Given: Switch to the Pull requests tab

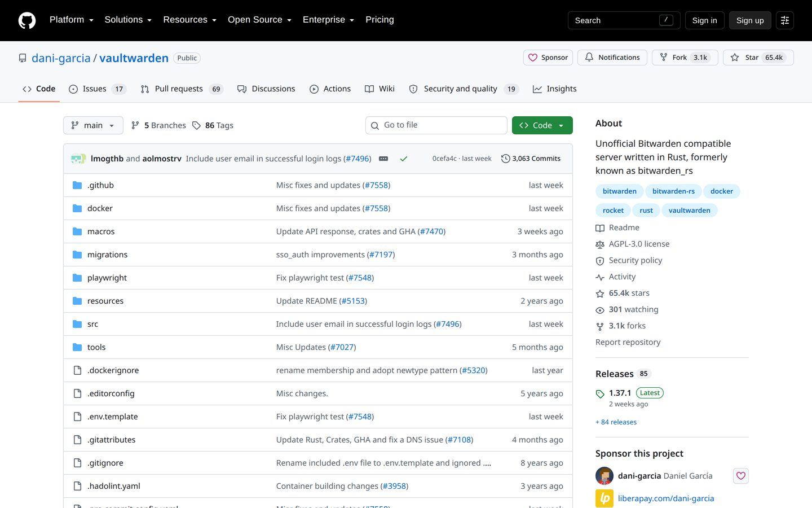Looking at the screenshot, I should [x=182, y=89].
